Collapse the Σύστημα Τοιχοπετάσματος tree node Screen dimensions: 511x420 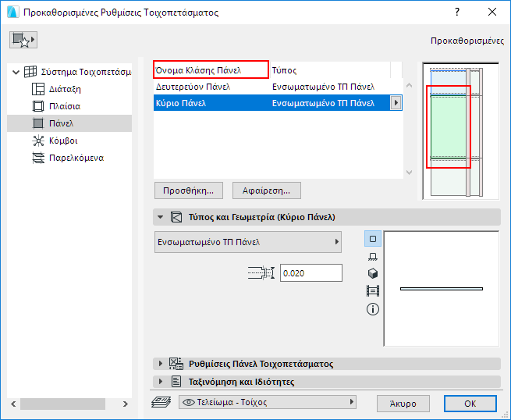click(16, 72)
